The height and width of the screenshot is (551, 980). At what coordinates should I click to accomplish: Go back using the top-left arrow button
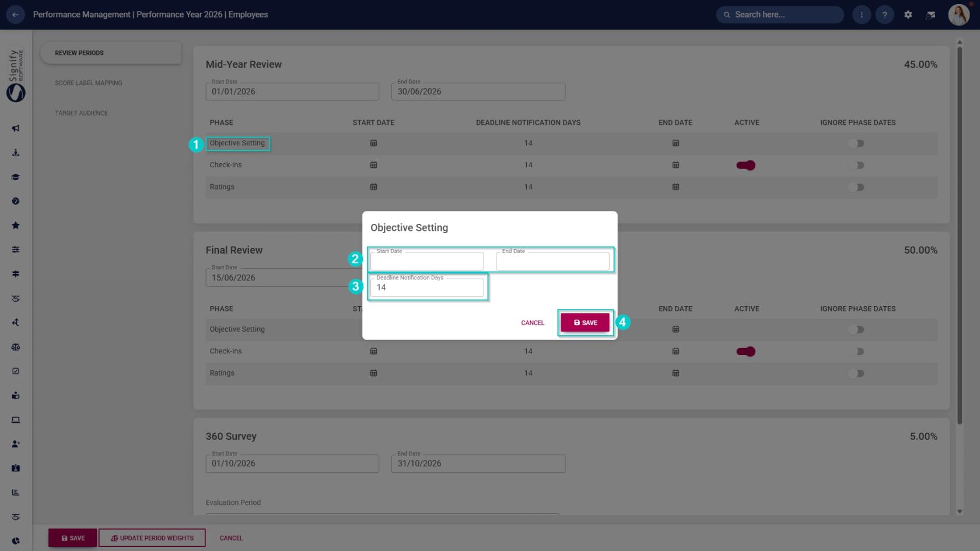pyautogui.click(x=15, y=15)
